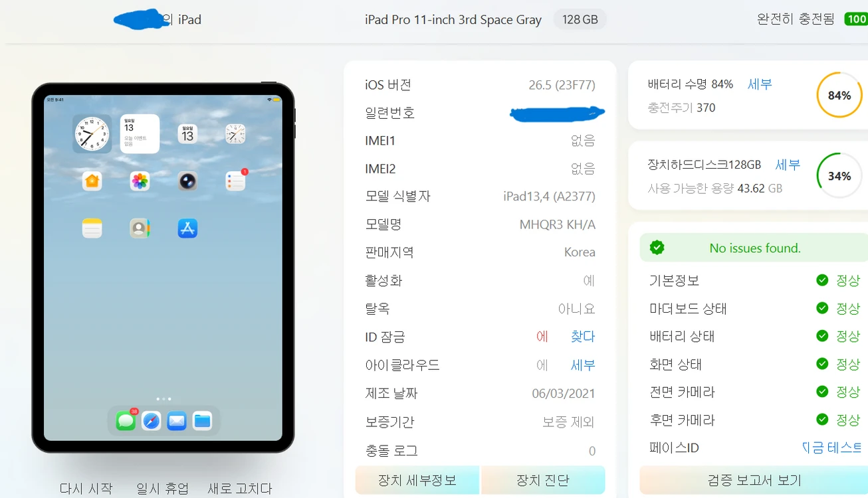The height and width of the screenshot is (498, 868).
Task: Click the iPad Pro 11-inch 3rd Space Gray title
Action: (x=453, y=20)
